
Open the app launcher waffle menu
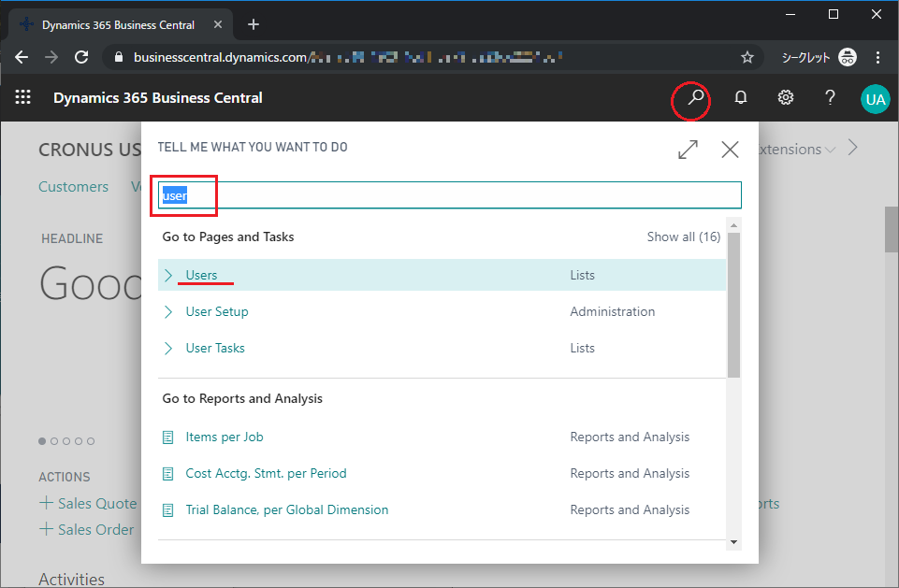pyautogui.click(x=23, y=97)
